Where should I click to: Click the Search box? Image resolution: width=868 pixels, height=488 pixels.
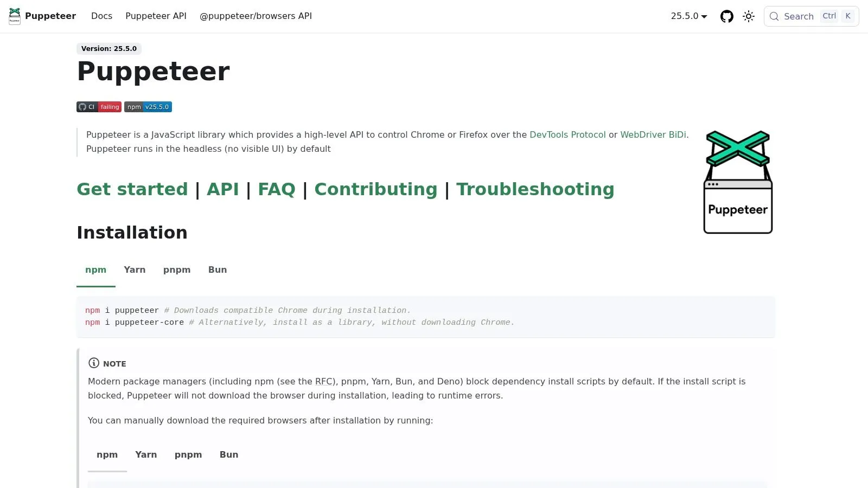pos(811,16)
